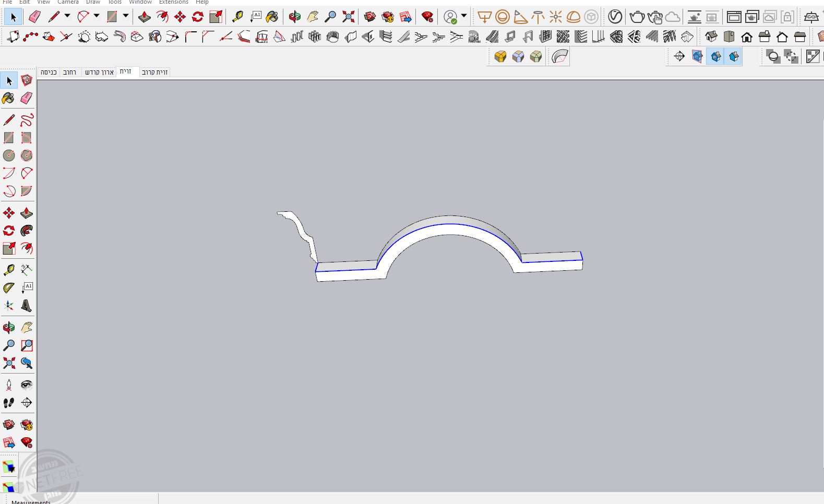Select the Position Camera tool
Viewport: 824px width, 504px height.
coord(9,385)
